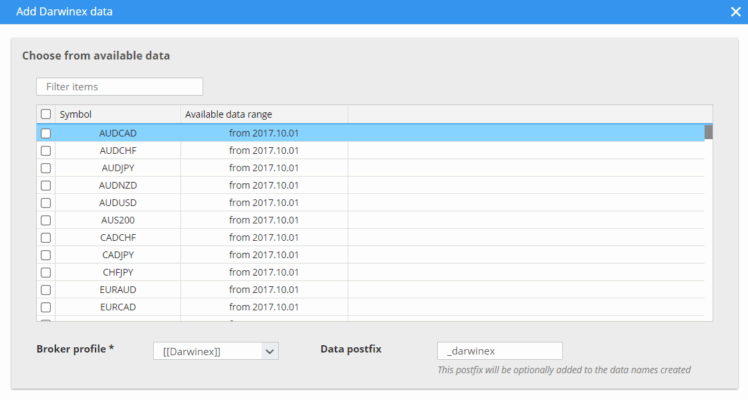Check the AUDCAD symbol checkbox
The image size is (748, 400).
click(x=45, y=133)
